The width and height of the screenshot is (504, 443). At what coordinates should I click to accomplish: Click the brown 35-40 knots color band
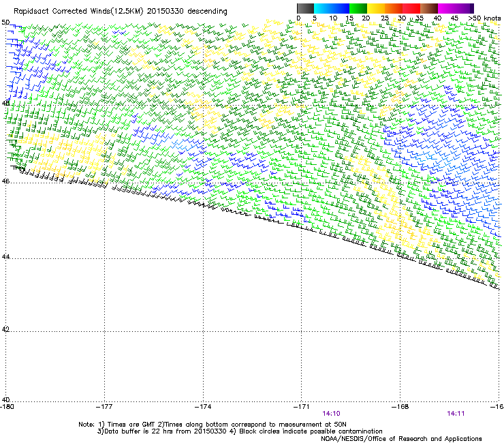click(429, 8)
